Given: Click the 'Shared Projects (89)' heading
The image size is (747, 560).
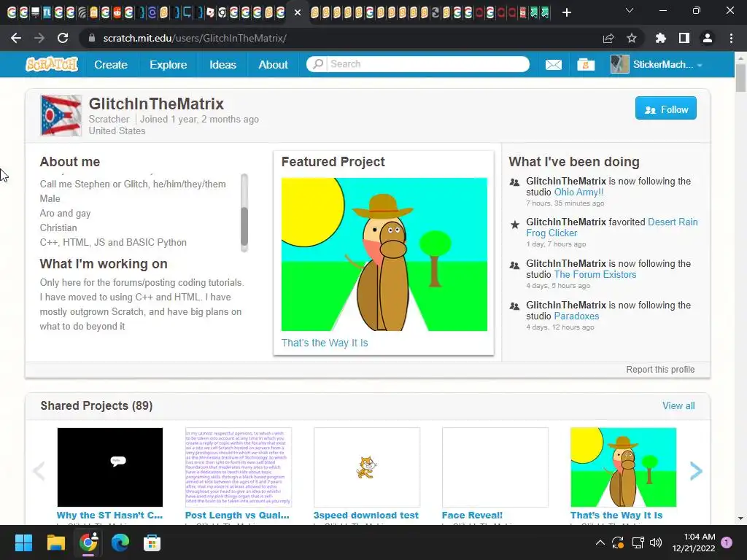Looking at the screenshot, I should point(96,405).
